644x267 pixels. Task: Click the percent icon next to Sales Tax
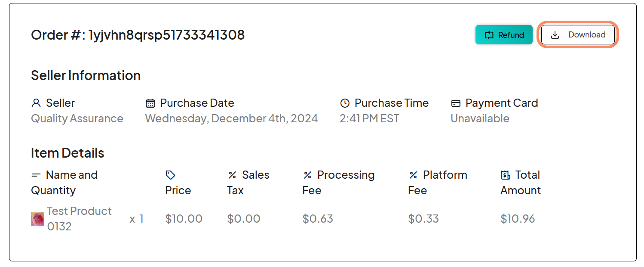point(232,175)
